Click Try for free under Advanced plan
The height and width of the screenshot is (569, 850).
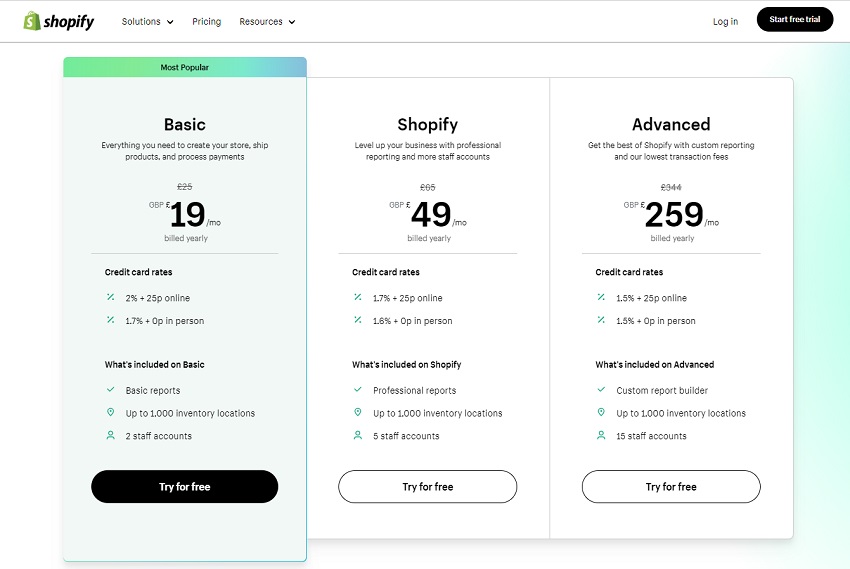[x=671, y=487]
